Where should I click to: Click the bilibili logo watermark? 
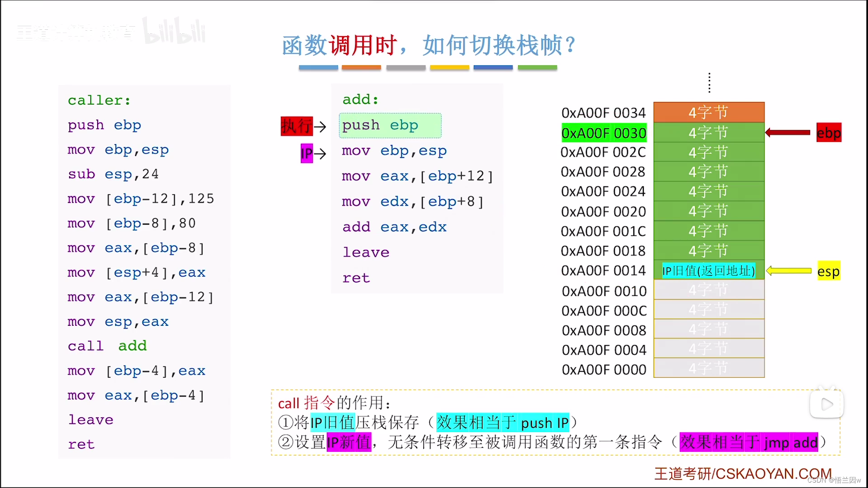[175, 31]
